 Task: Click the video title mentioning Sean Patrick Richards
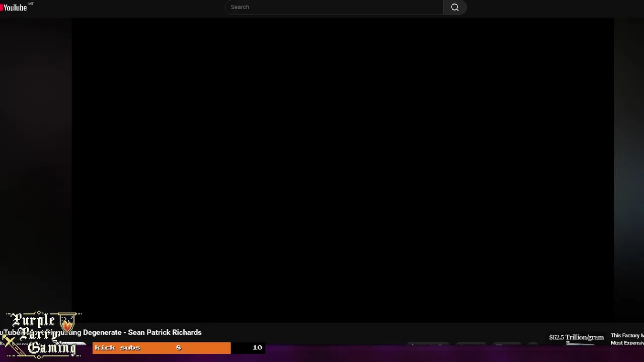(x=101, y=332)
